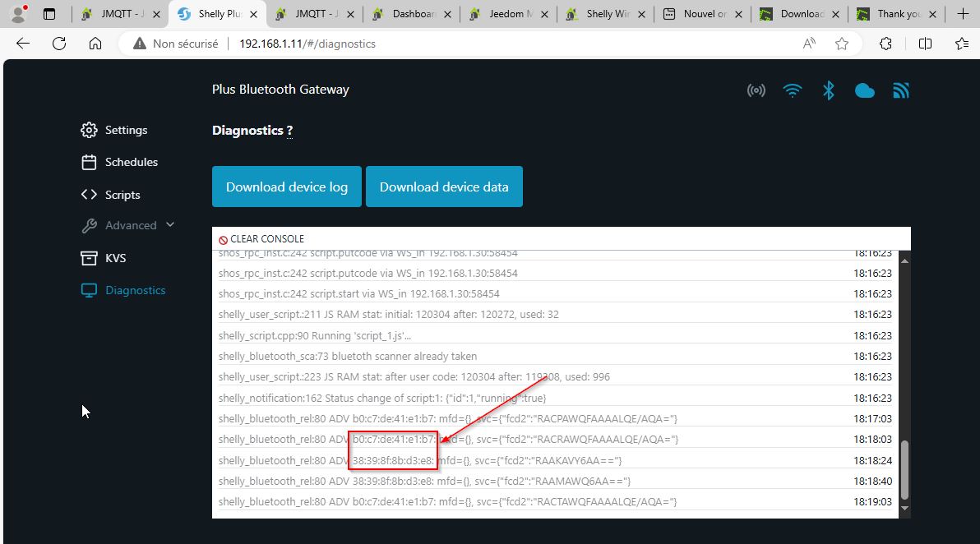
Task: Click timestamp 18:19:03
Action: tap(872, 501)
